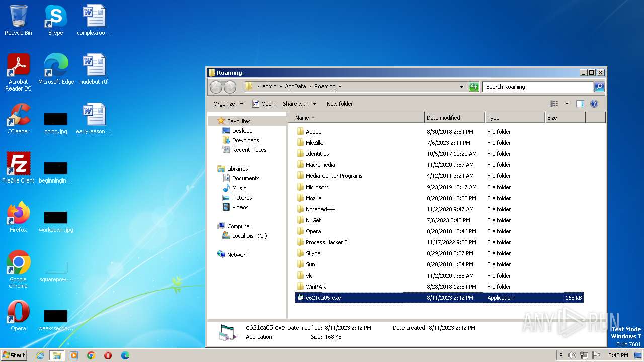644x362 pixels.
Task: Select the Notepad++ folder
Action: coord(439,209)
